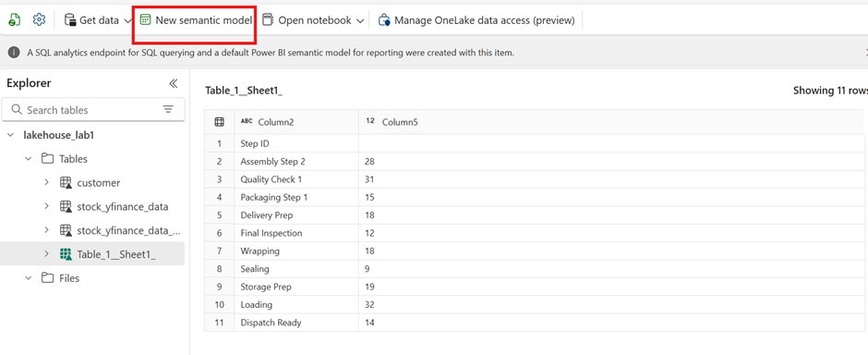Viewport: 868px width, 355px height.
Task: Click the green Table_1__Sheet1_ table icon
Action: click(66, 254)
